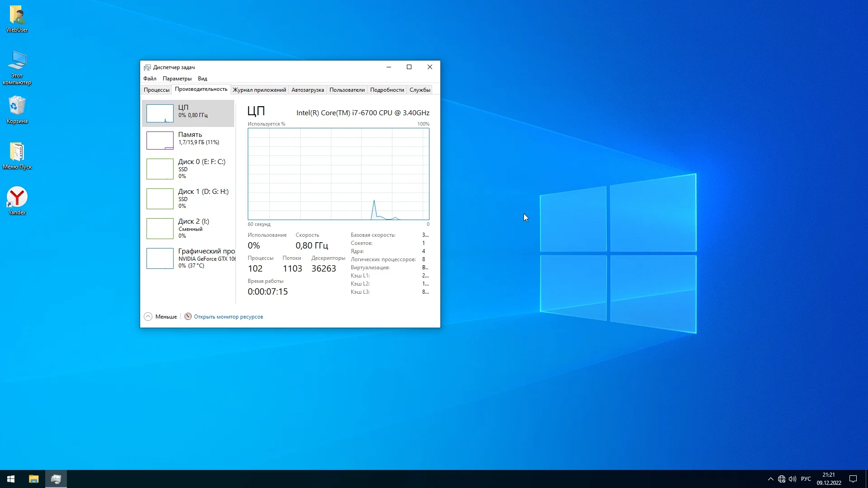This screenshot has height=488, width=868.
Task: Open the Параметры menu
Action: 177,79
